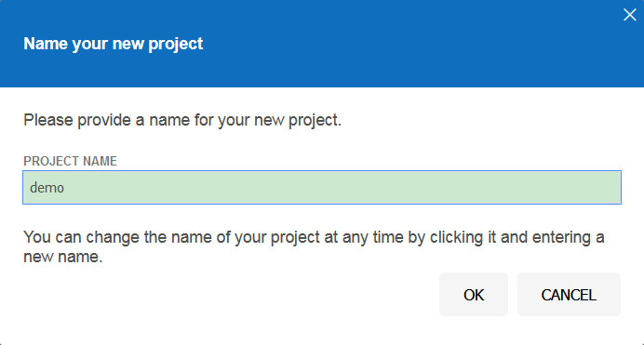
Task: Click the empty area of the name field
Action: pos(342,188)
